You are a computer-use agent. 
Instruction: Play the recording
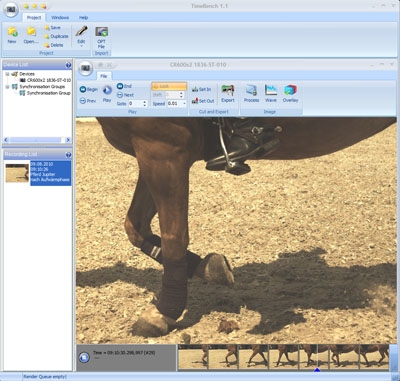[x=107, y=94]
